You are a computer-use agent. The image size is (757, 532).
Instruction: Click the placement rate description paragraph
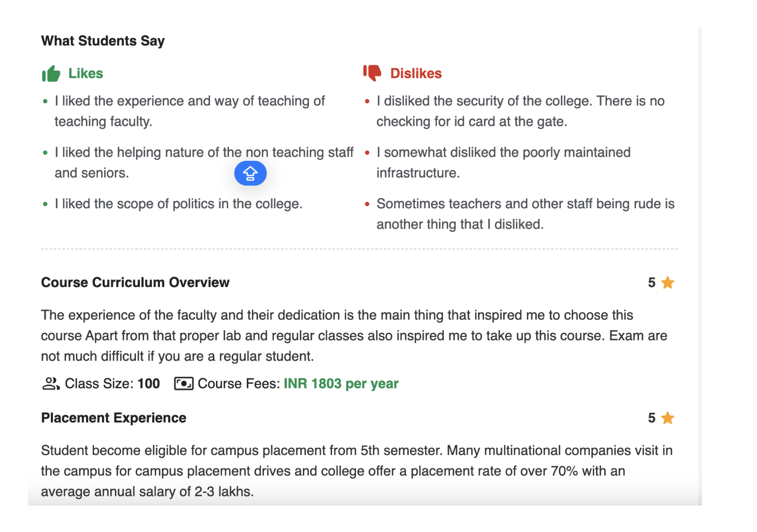(356, 471)
